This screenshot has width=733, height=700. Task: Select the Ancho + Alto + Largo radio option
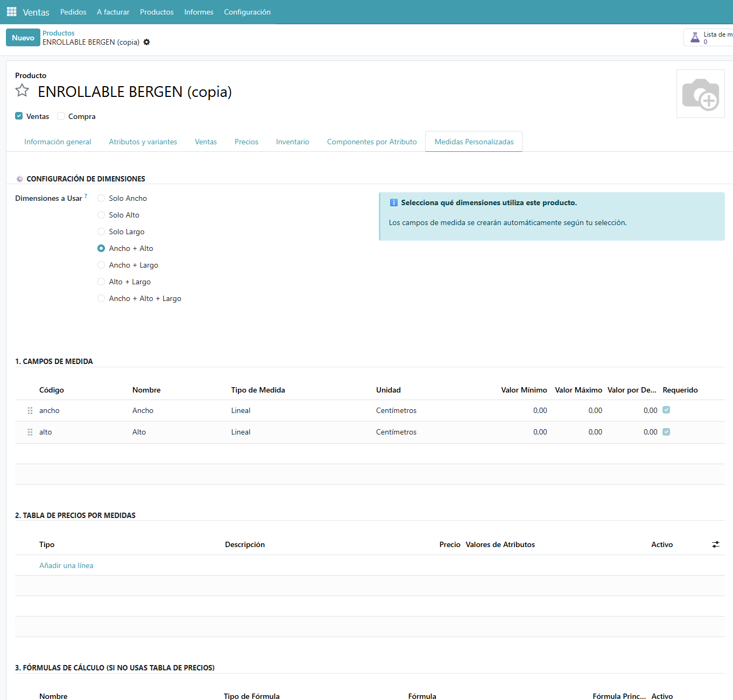coord(101,298)
